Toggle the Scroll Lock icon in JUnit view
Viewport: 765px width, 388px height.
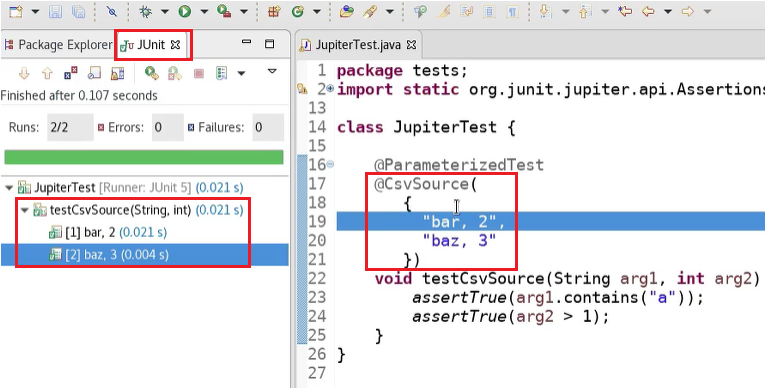tap(118, 73)
